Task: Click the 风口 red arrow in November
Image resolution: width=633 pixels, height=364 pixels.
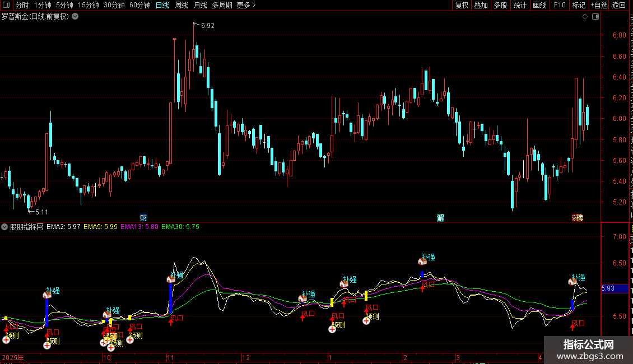Action: pyautogui.click(x=171, y=321)
